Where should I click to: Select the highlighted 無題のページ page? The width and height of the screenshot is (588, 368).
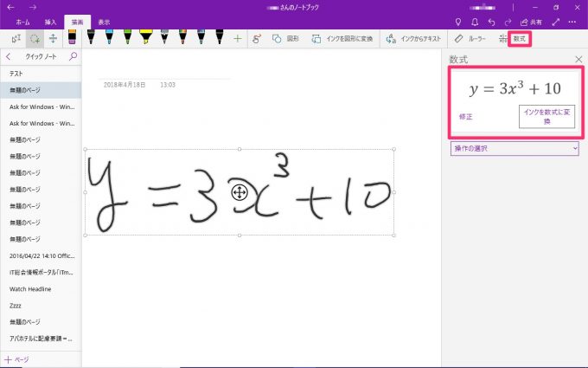(41, 90)
